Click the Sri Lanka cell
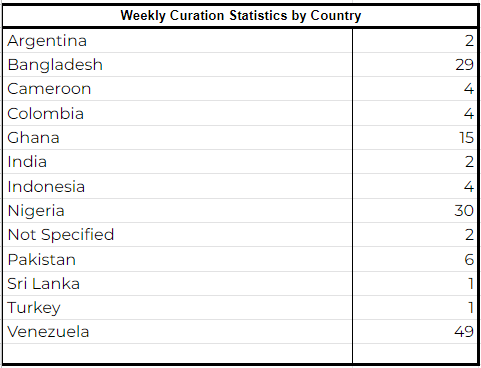The width and height of the screenshot is (481, 368). point(178,284)
